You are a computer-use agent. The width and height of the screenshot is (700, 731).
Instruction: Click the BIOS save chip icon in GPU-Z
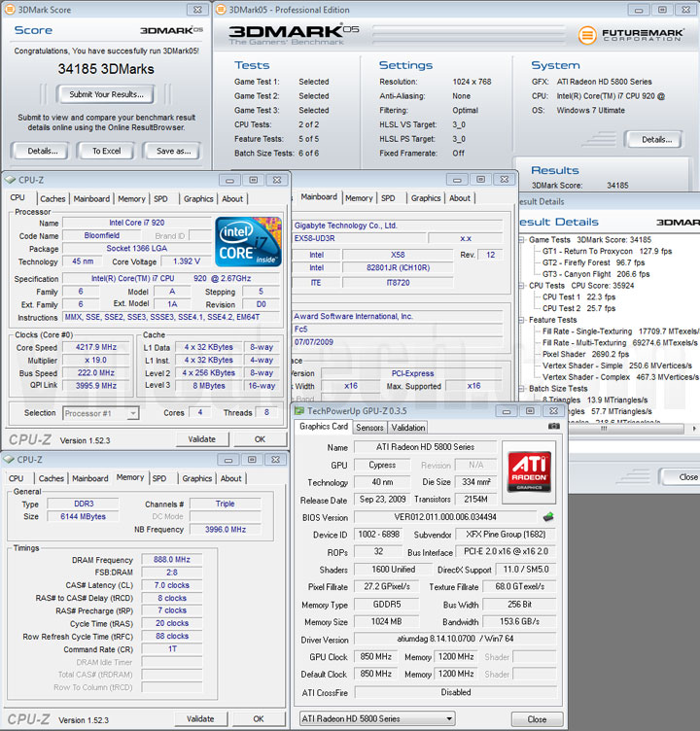coord(548,516)
